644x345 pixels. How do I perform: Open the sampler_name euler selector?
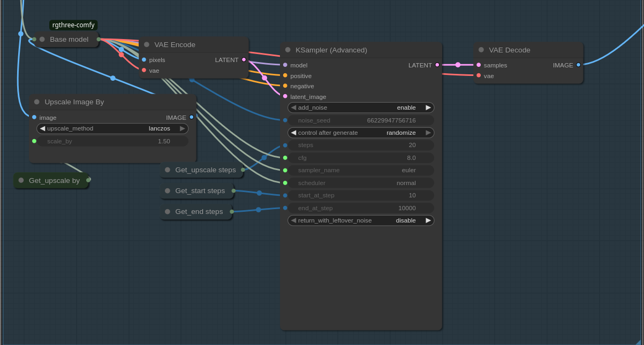pos(360,170)
